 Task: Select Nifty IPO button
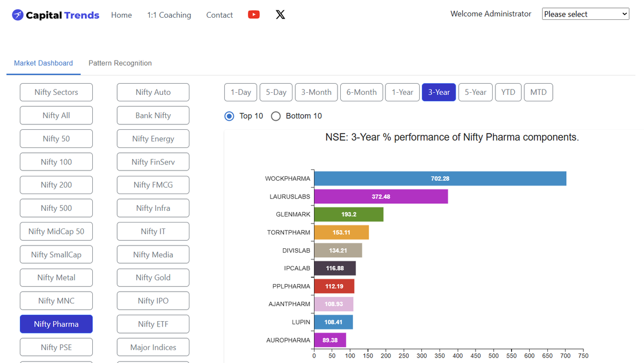(x=153, y=301)
